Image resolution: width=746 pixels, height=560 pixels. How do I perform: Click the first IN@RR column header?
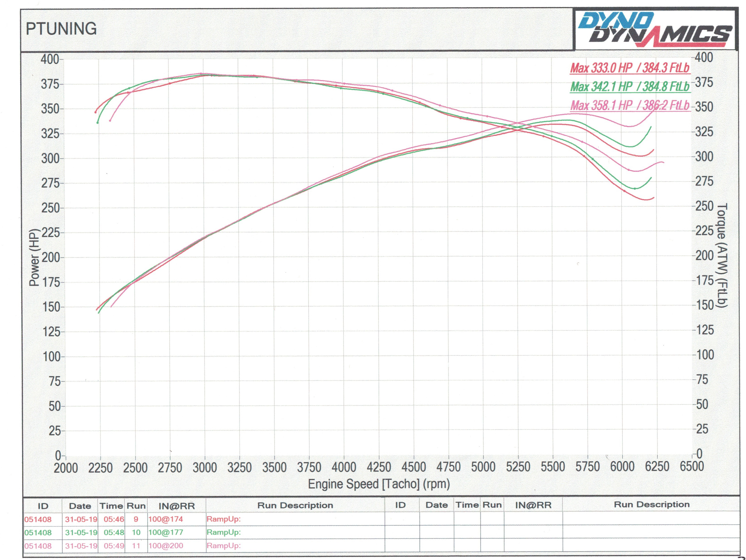tap(177, 506)
